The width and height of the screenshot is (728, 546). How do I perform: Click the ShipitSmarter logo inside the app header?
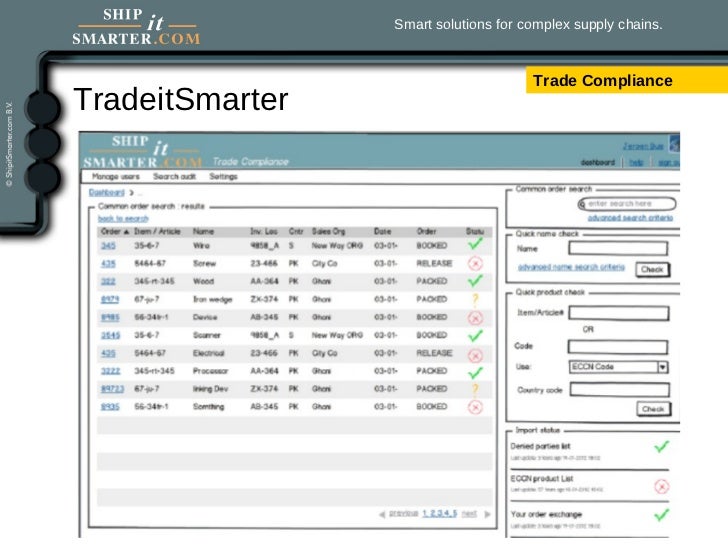[x=143, y=152]
